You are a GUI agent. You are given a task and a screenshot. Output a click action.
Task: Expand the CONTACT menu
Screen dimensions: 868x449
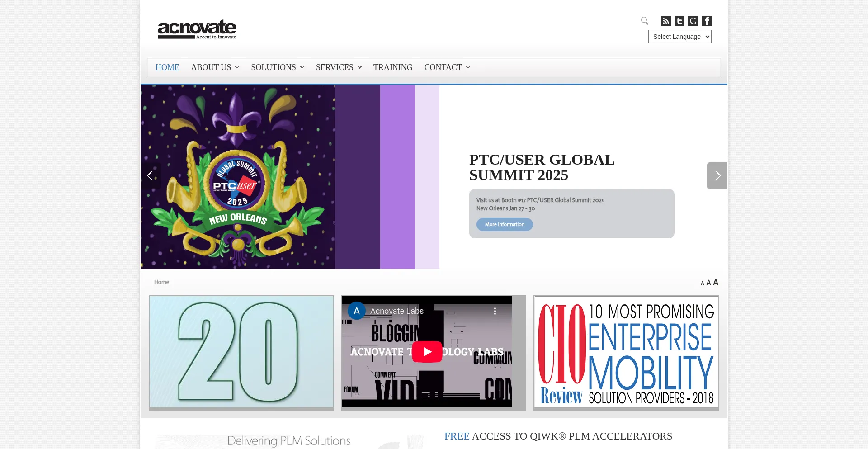click(x=447, y=67)
